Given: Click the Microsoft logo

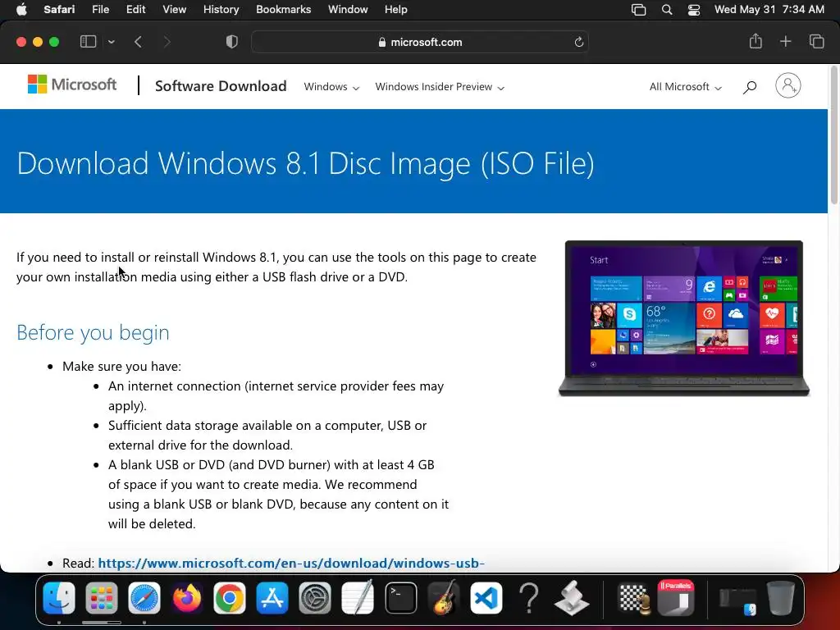Looking at the screenshot, I should tap(72, 84).
